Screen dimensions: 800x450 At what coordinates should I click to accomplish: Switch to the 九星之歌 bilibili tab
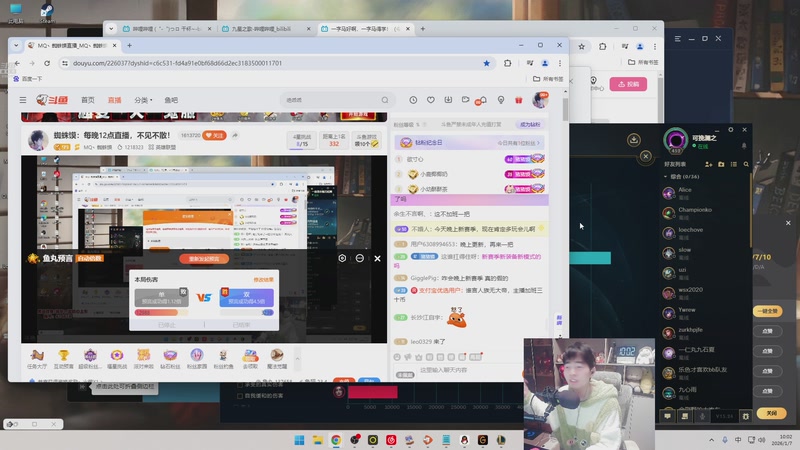(x=266, y=29)
